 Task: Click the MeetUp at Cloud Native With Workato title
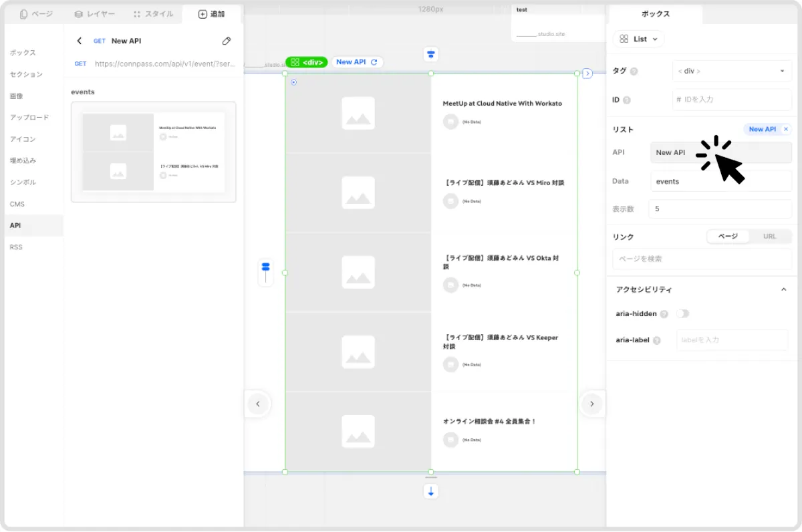tap(503, 104)
